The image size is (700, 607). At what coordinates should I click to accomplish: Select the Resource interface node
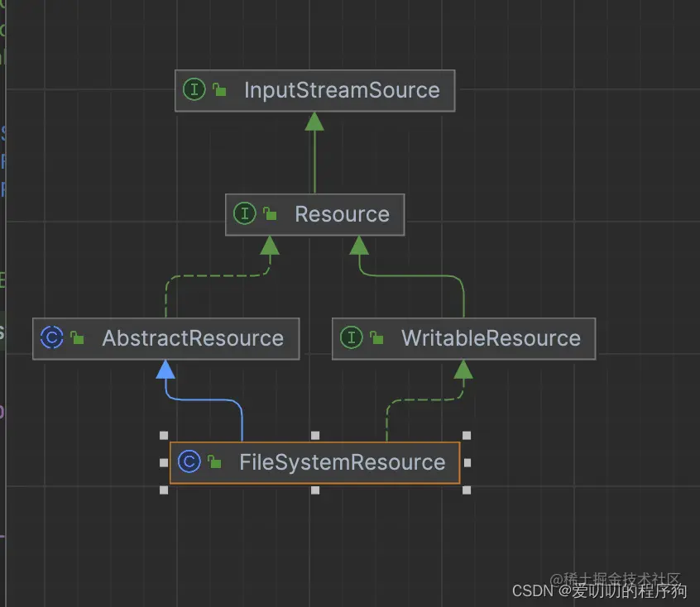[314, 215]
